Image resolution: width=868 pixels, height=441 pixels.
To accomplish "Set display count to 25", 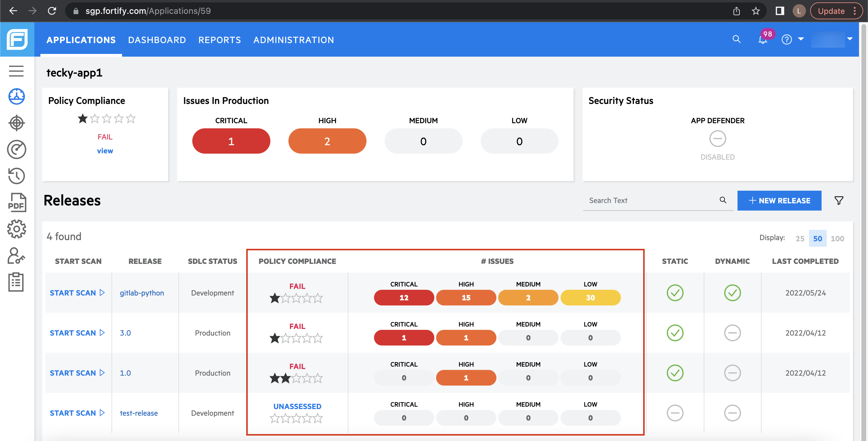I will click(800, 239).
